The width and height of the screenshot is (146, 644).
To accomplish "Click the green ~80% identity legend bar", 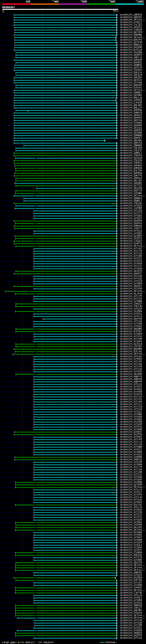I will 101,4.
